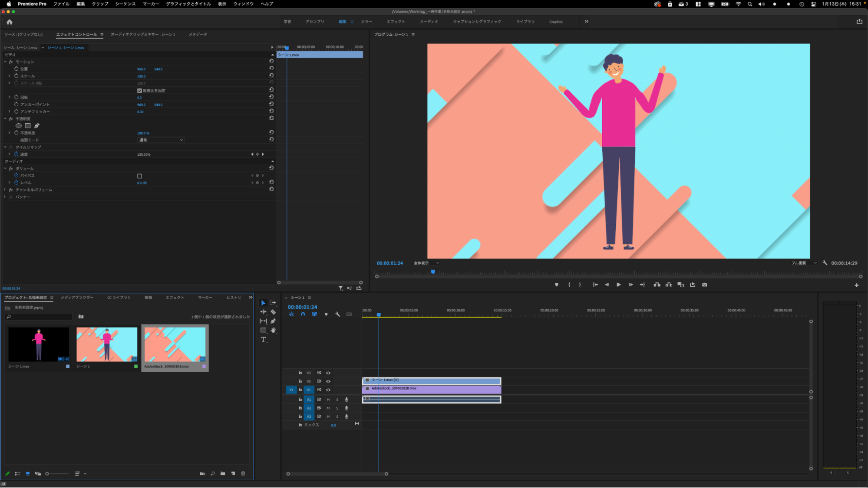Expand the チャンネルボリューム effect section
This screenshot has height=488, width=868.
pyautogui.click(x=5, y=190)
